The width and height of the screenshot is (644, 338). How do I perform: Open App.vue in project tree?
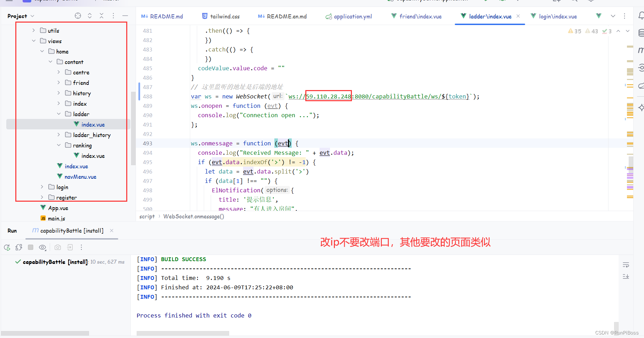click(x=54, y=208)
